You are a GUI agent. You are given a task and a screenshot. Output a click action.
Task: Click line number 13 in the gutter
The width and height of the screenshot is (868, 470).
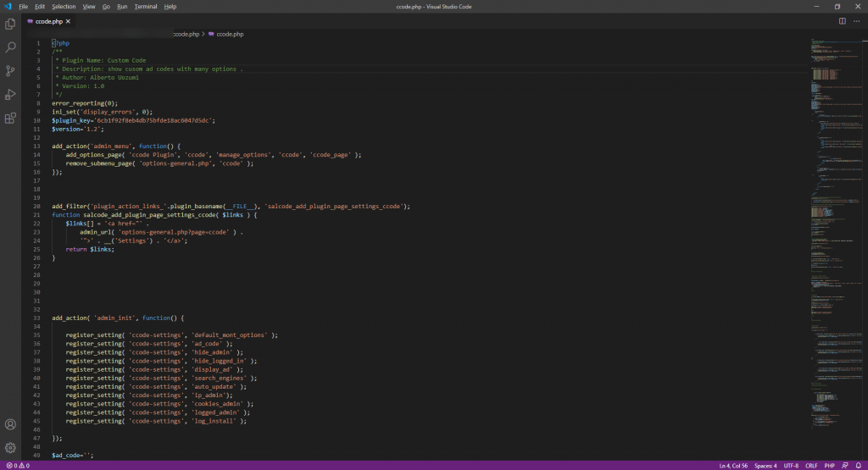(37, 147)
